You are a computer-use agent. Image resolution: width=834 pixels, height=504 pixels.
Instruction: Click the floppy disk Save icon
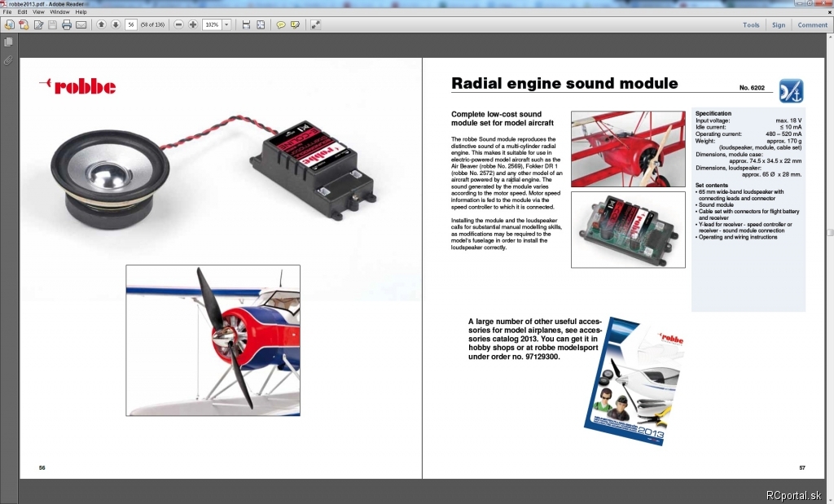point(52,24)
